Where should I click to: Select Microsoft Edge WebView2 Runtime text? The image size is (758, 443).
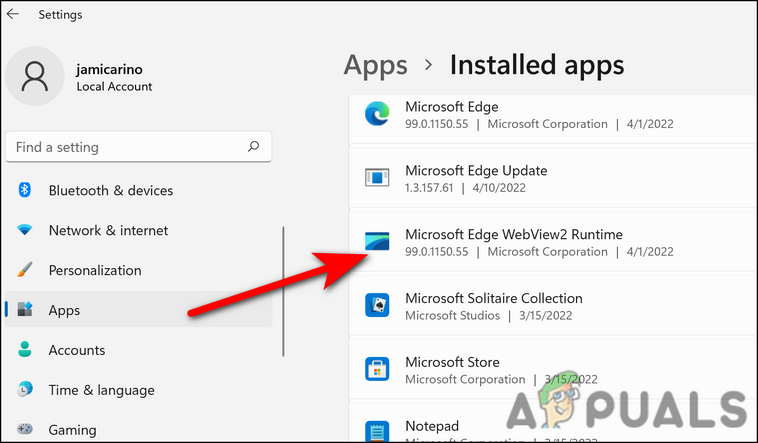click(514, 235)
